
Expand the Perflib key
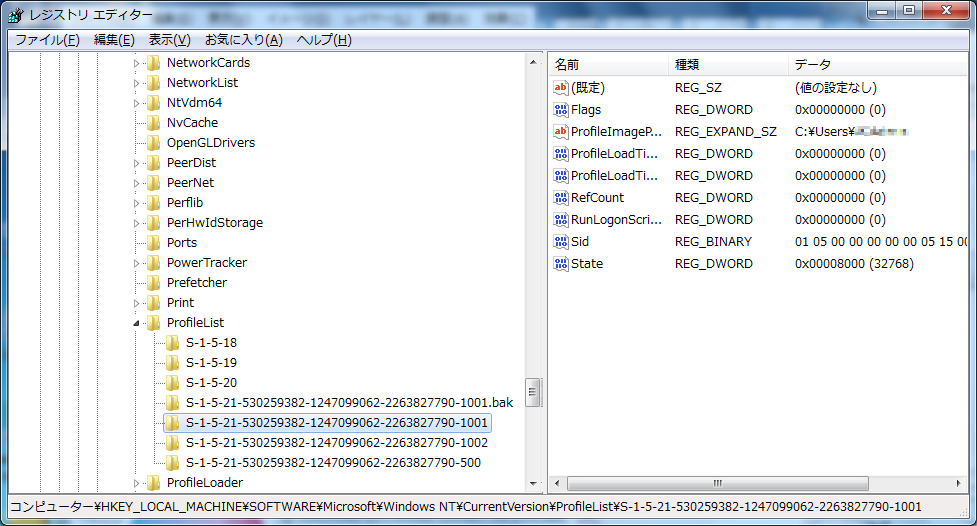(x=136, y=203)
